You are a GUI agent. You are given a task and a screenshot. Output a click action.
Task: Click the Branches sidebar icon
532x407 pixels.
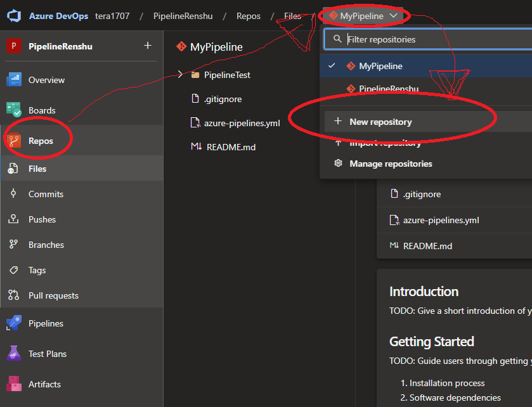(x=13, y=244)
